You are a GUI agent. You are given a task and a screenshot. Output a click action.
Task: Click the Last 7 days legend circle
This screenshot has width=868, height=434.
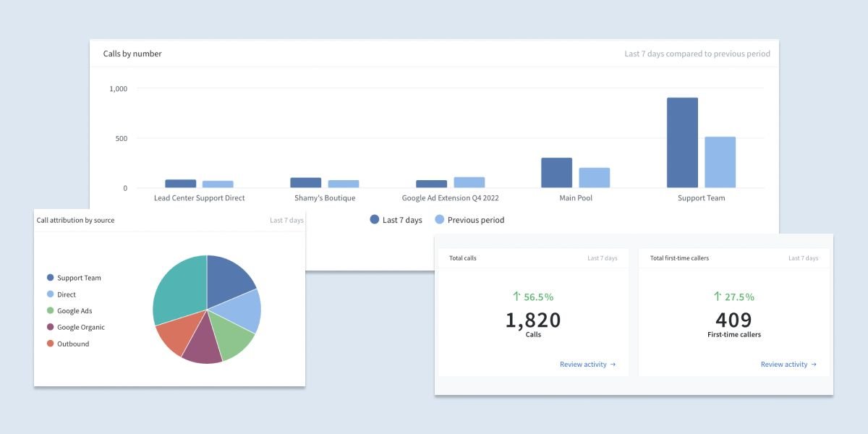tap(375, 219)
